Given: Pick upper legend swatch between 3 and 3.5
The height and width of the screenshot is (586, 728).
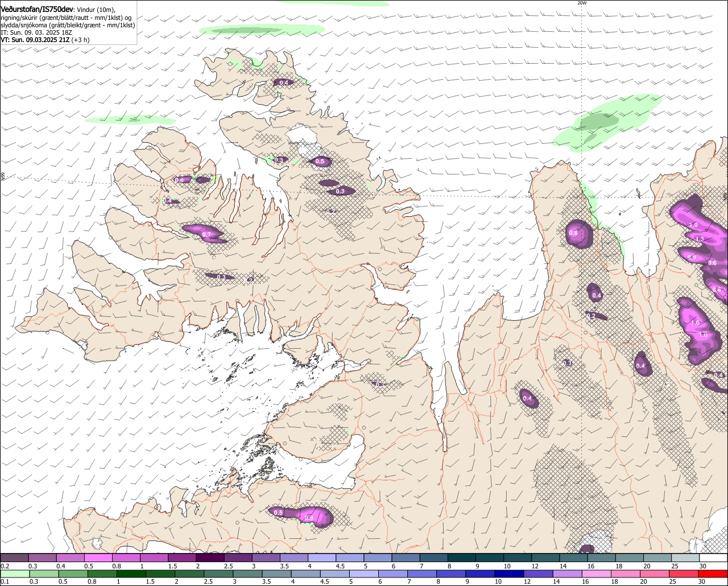Looking at the screenshot, I should click(266, 558).
